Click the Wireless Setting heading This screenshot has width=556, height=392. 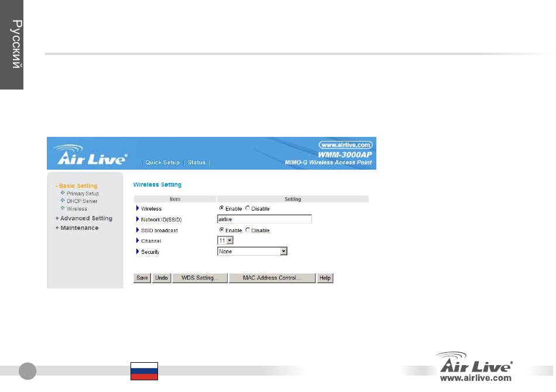[x=157, y=185]
